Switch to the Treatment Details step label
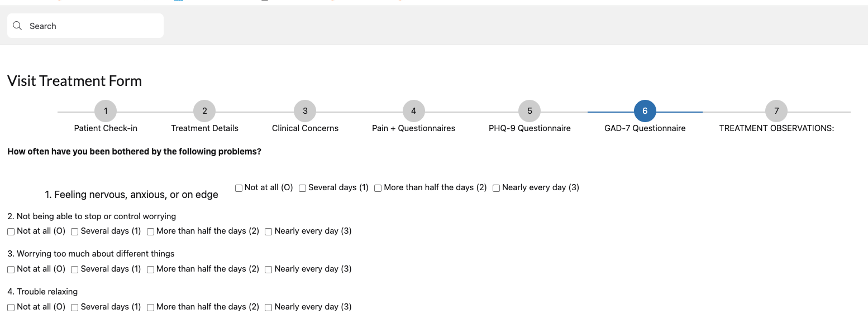Screen dimensions: 868x319 click(204, 128)
